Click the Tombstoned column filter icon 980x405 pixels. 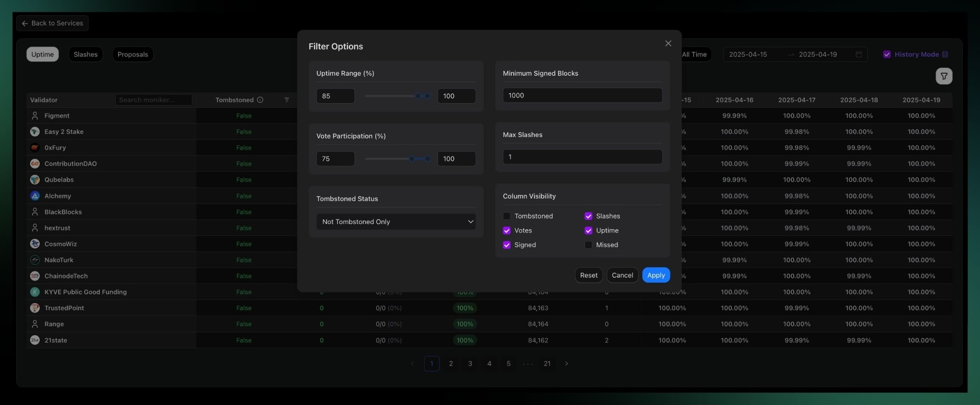coord(286,100)
